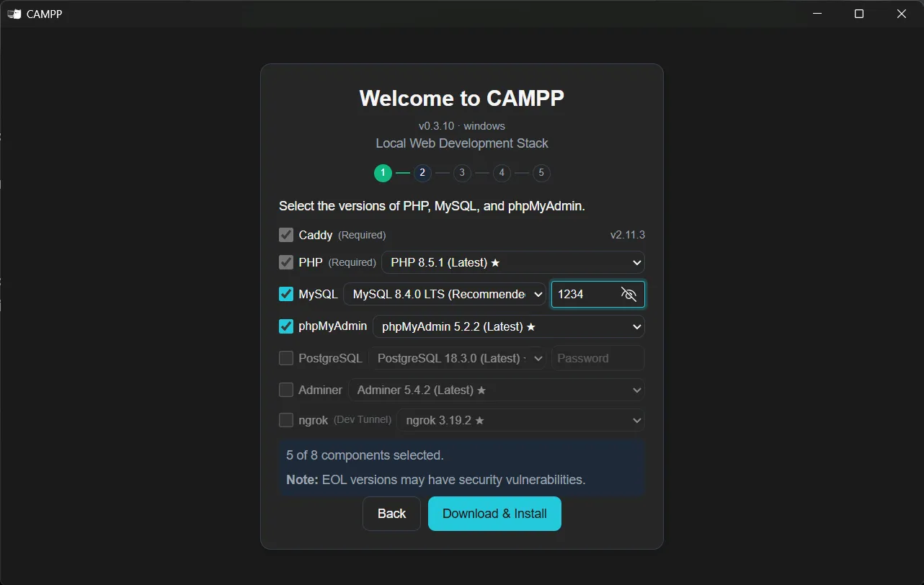Toggle MySQL password visibility eye icon
The image size is (924, 585).
point(628,294)
